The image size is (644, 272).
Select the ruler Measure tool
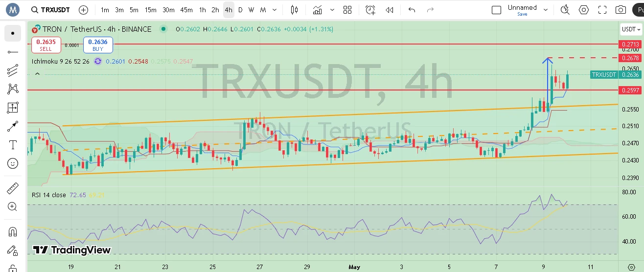(x=13, y=188)
